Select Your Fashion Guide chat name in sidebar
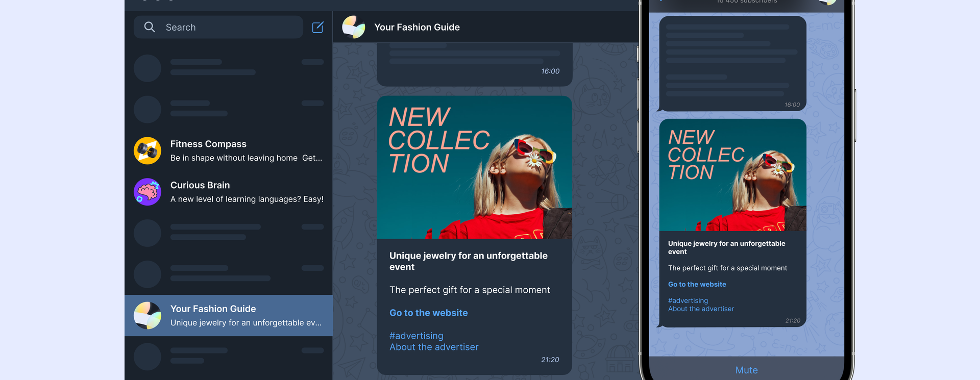 tap(213, 309)
